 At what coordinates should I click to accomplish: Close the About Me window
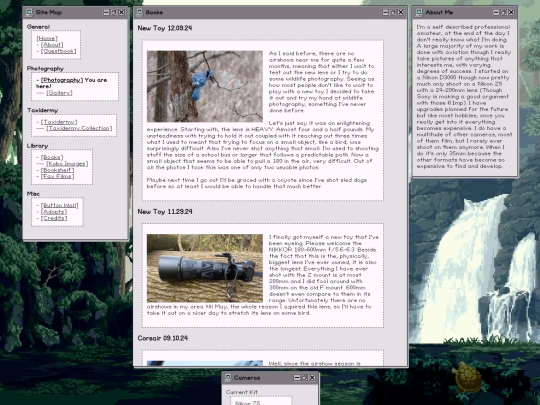(511, 12)
